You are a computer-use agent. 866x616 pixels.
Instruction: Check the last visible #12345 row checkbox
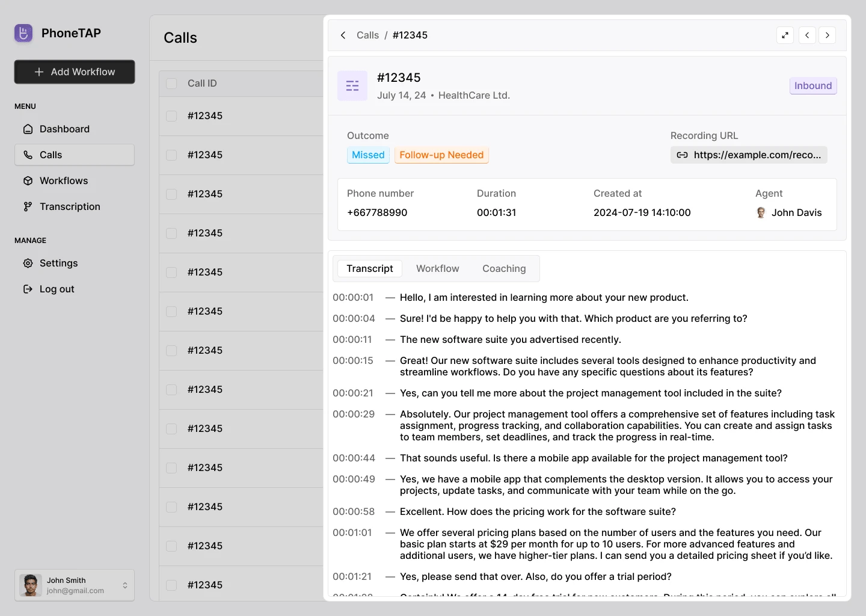coord(171,585)
